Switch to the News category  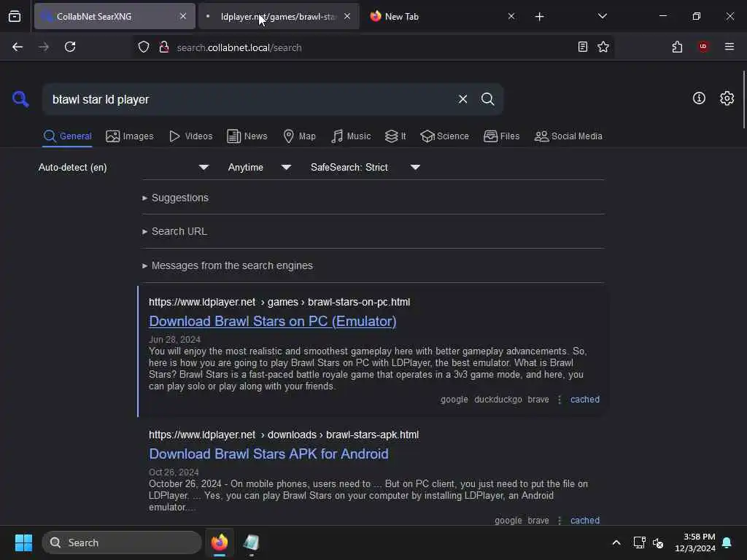pos(247,136)
